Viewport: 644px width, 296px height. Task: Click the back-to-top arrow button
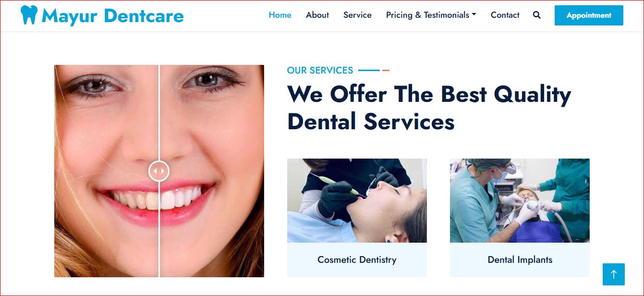614,274
